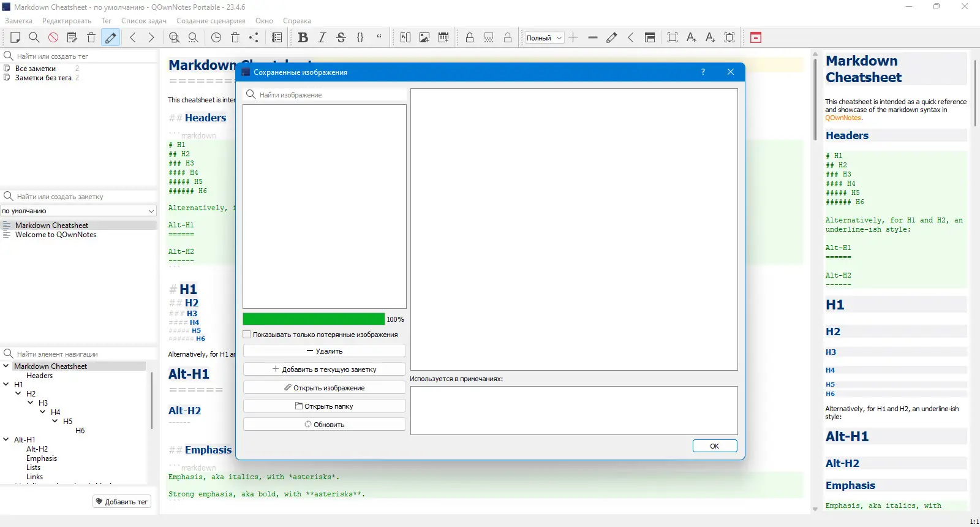Click the trash icon beside the clock

235,37
